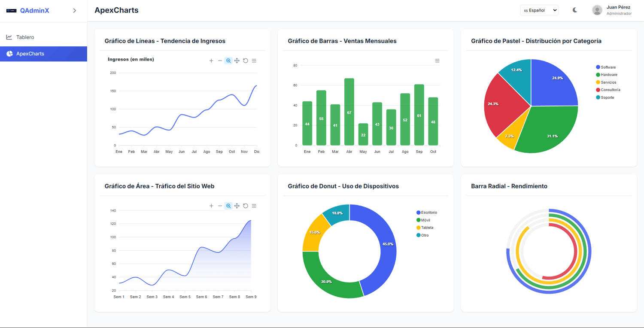This screenshot has height=328, width=644.
Task: Reset zoom on the Tráfico area chart
Action: coord(246,206)
